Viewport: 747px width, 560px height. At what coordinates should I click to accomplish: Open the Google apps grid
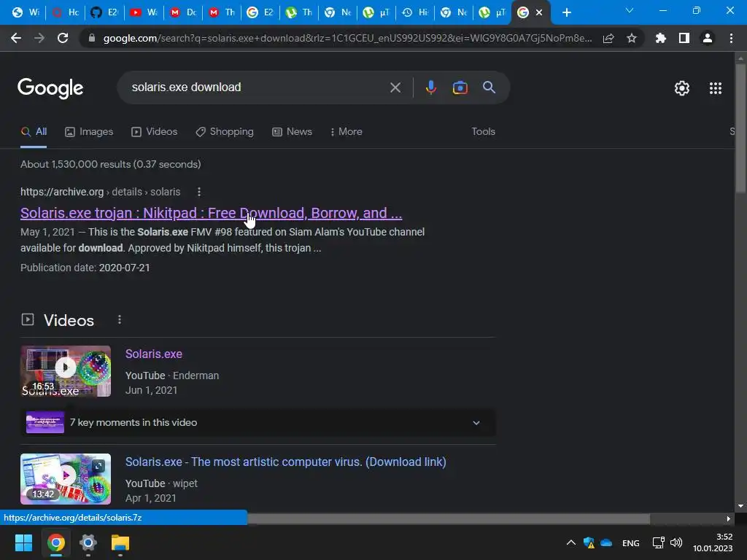click(x=715, y=88)
